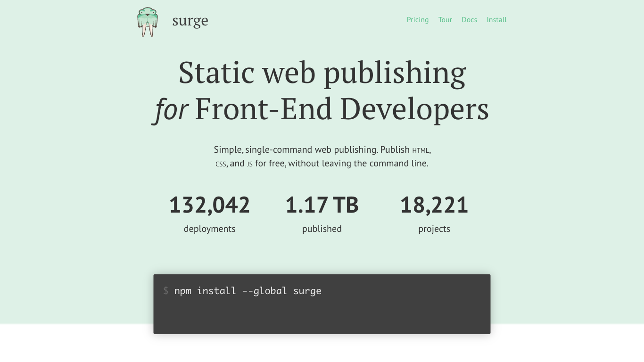Go to the Docs page
Image resolution: width=644 pixels, height=362 pixels.
tap(469, 20)
